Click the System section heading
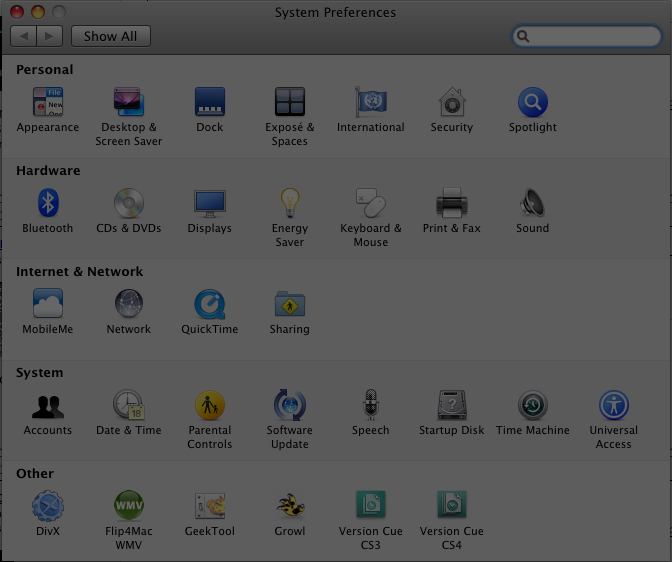Viewport: 672px width, 562px height. coord(39,373)
